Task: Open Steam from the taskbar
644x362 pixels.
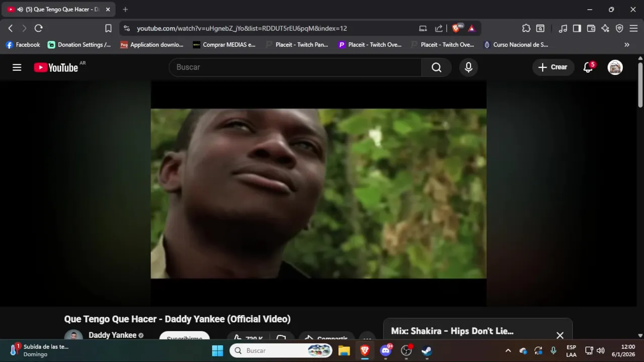Action: click(x=427, y=350)
